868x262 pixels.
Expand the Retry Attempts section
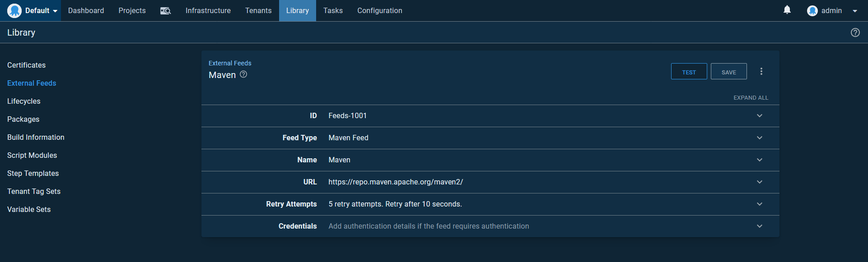pyautogui.click(x=759, y=204)
